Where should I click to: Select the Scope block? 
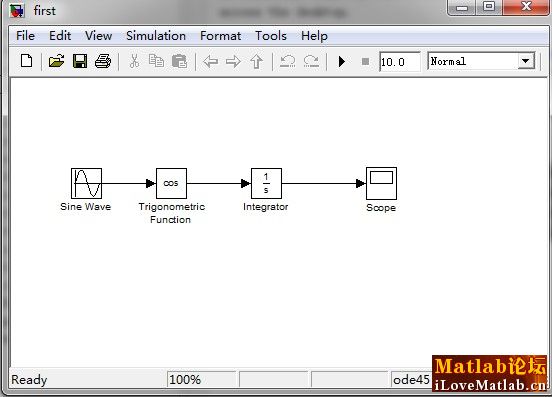381,183
